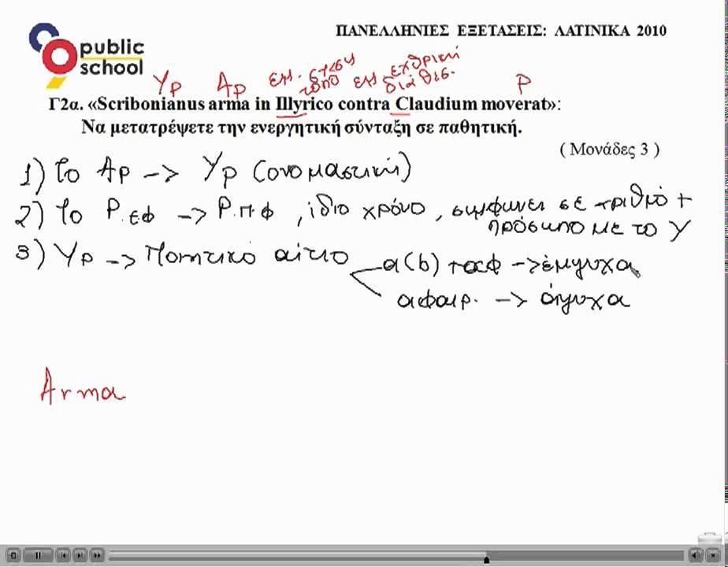The image size is (728, 567).
Task: Click the verb 'moverat'
Action: tap(513, 104)
